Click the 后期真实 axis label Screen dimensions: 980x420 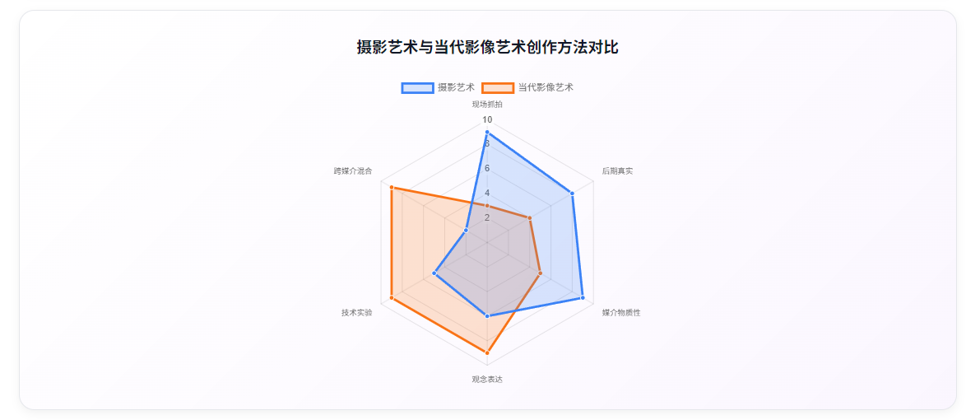click(x=617, y=170)
